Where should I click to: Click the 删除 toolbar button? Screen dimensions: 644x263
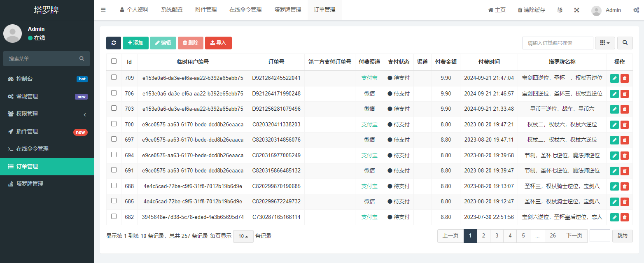pyautogui.click(x=191, y=43)
